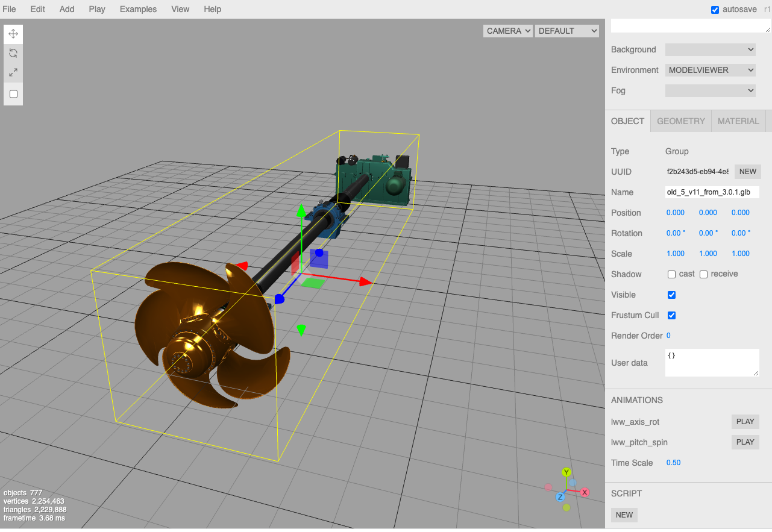772x532 pixels.
Task: Click the Scale Y value
Action: click(708, 254)
